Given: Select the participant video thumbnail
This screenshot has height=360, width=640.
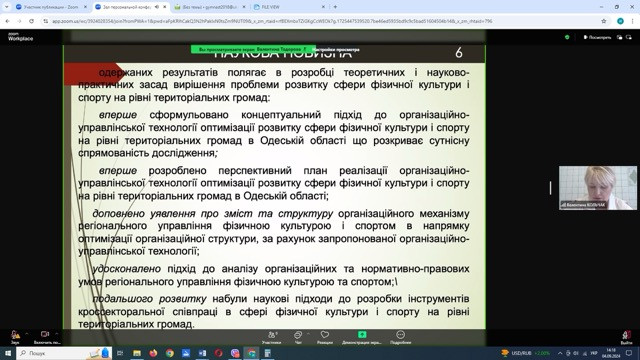Looking at the screenshot, I should 598,188.
